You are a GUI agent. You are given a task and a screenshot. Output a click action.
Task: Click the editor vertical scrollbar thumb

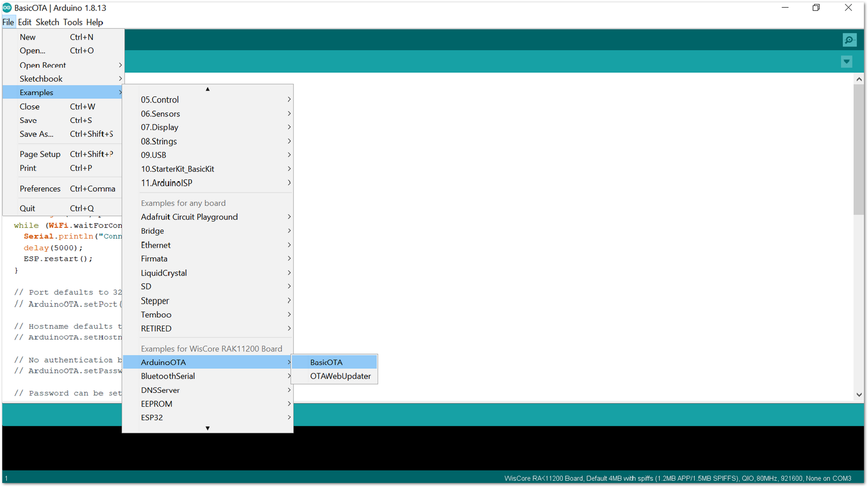coord(859,149)
